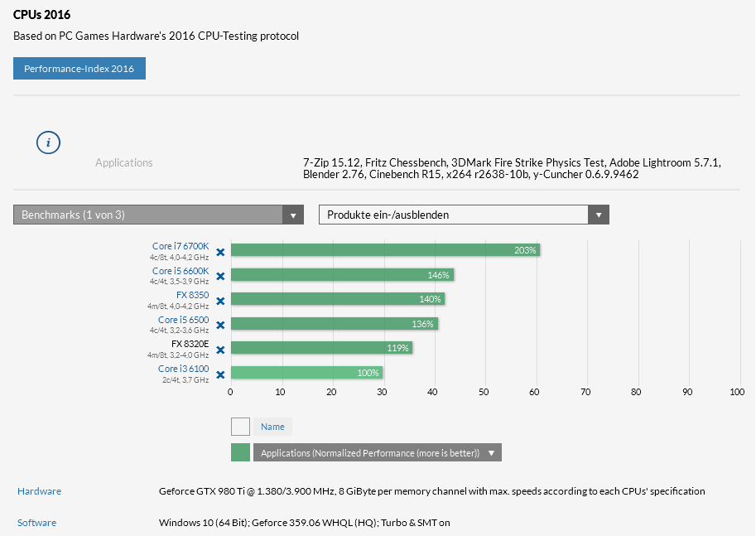Image resolution: width=756 pixels, height=536 pixels.
Task: Remove Core i3 6100 with its X icon
Action: point(220,374)
